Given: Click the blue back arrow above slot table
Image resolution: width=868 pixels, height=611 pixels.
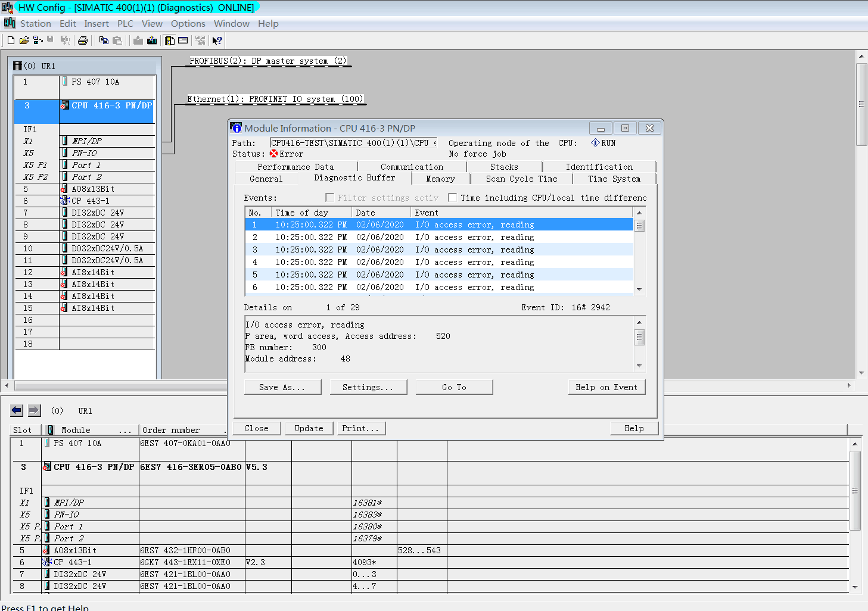Looking at the screenshot, I should click(x=17, y=410).
